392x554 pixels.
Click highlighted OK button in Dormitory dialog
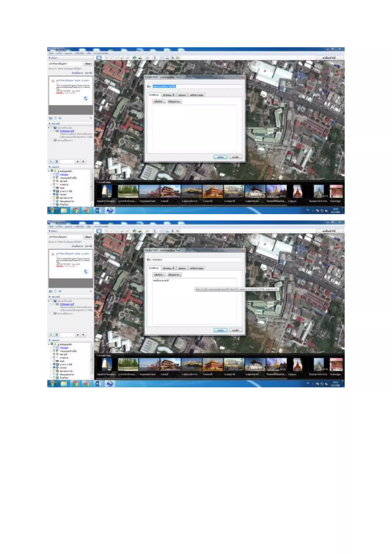point(220,330)
